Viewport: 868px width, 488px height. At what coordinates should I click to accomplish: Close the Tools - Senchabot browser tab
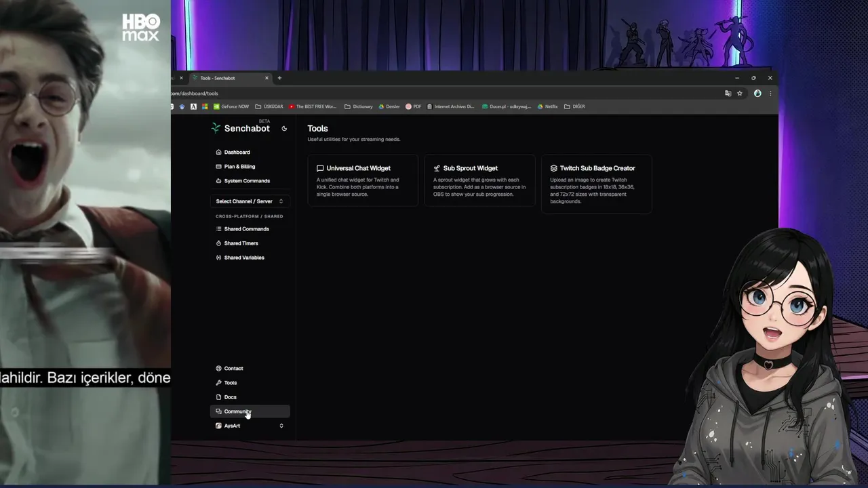click(267, 78)
